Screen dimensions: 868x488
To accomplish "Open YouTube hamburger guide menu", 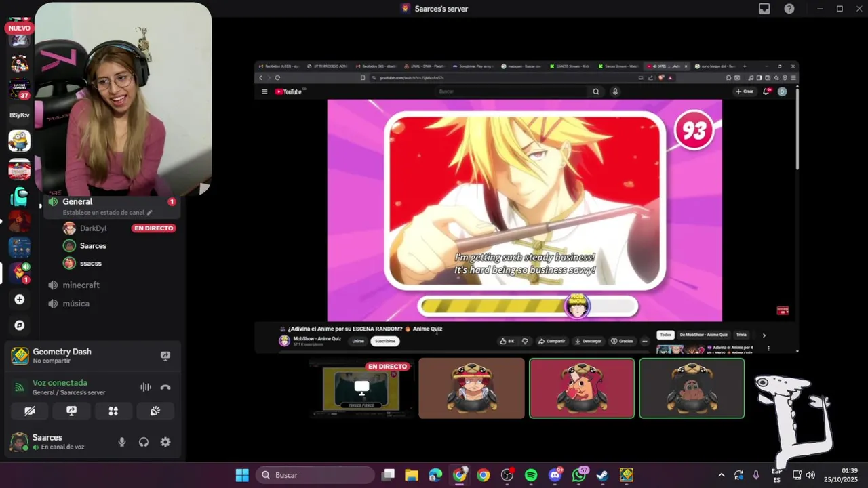I will coord(264,91).
